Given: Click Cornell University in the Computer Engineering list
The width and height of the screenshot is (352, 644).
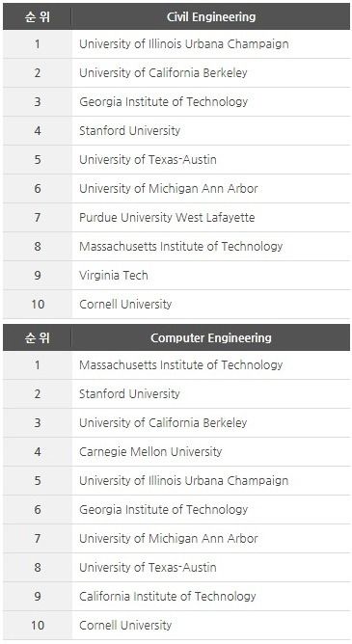Looking at the screenshot, I should pyautogui.click(x=125, y=625).
